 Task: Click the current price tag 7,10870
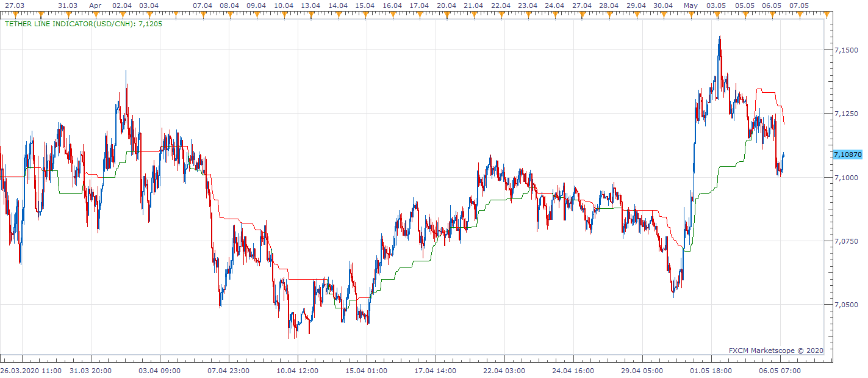click(847, 155)
